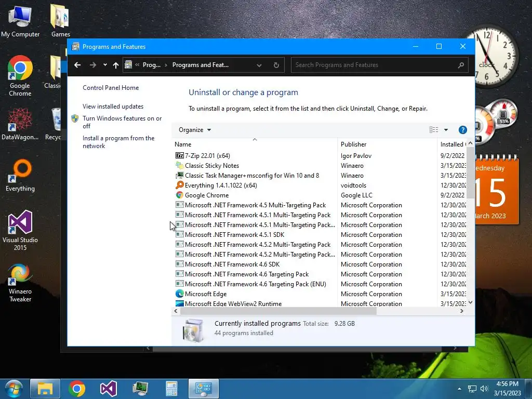Open File Explorer from the taskbar
The height and width of the screenshot is (399, 532).
[x=45, y=389]
